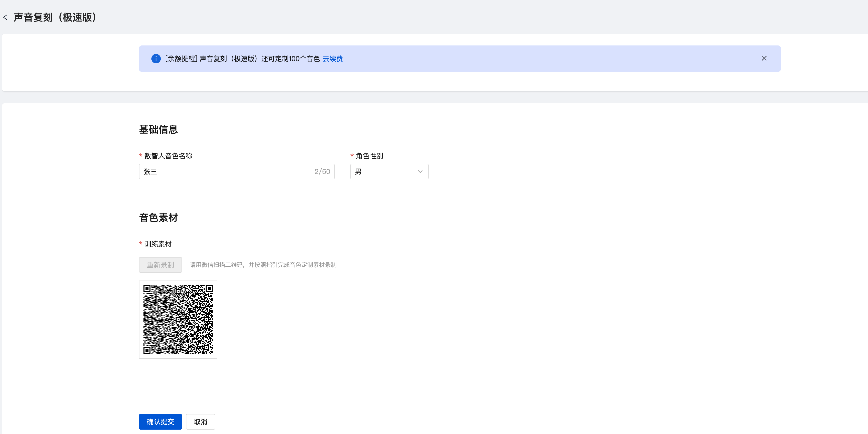This screenshot has height=434, width=868.
Task: Click the chevron arrow in gender selector
Action: tap(420, 172)
